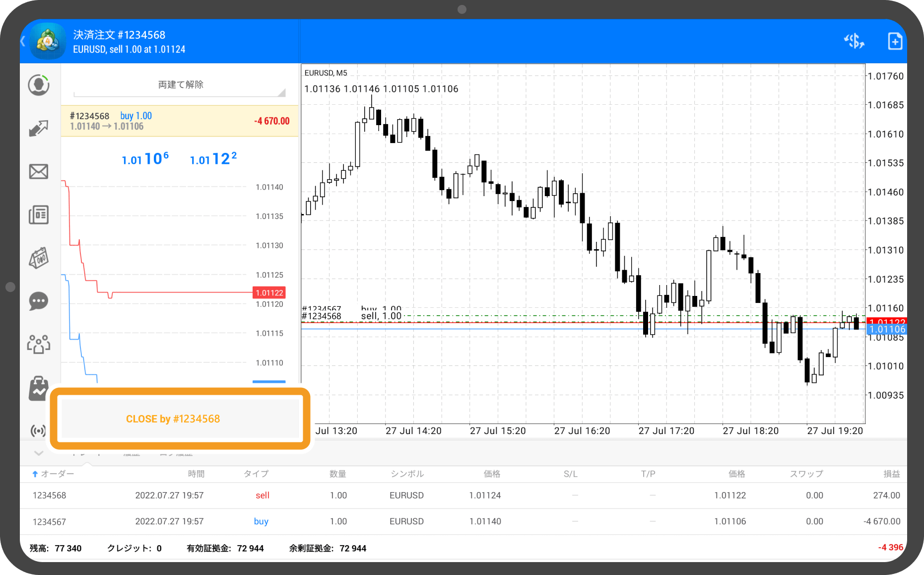This screenshot has width=924, height=575.
Task: Open the signals broadcast icon
Action: 38,431
